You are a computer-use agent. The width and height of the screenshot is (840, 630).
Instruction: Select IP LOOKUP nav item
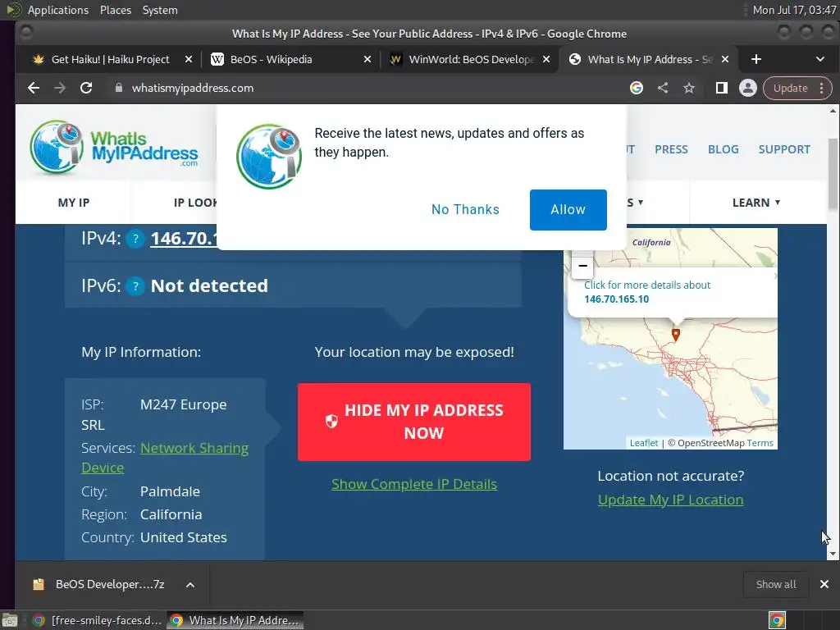click(x=195, y=203)
